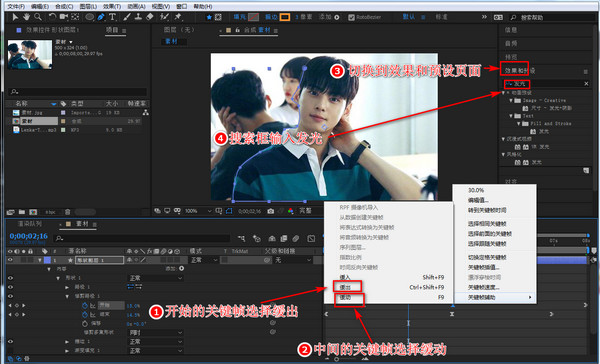Click the toggle mask visibility icon in viewer
This screenshot has width=600, height=364.
coord(229,211)
